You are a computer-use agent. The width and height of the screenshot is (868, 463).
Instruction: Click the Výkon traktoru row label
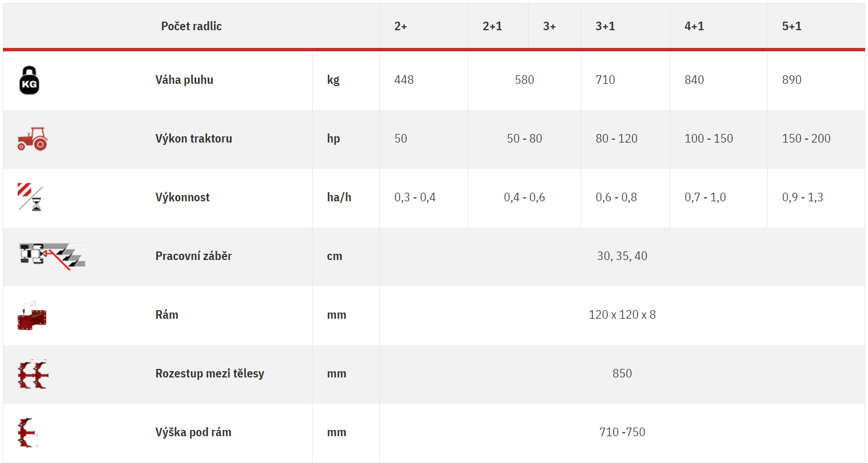click(x=194, y=139)
